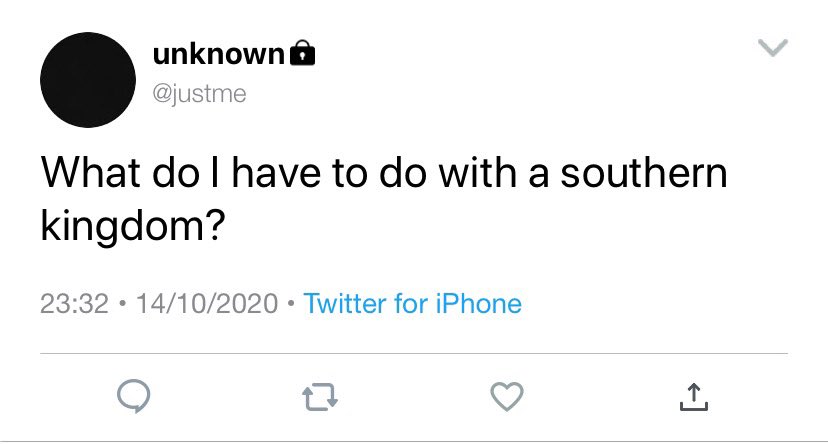Open the profile via the name unknown
The height and width of the screenshot is (444, 828).
coord(219,54)
